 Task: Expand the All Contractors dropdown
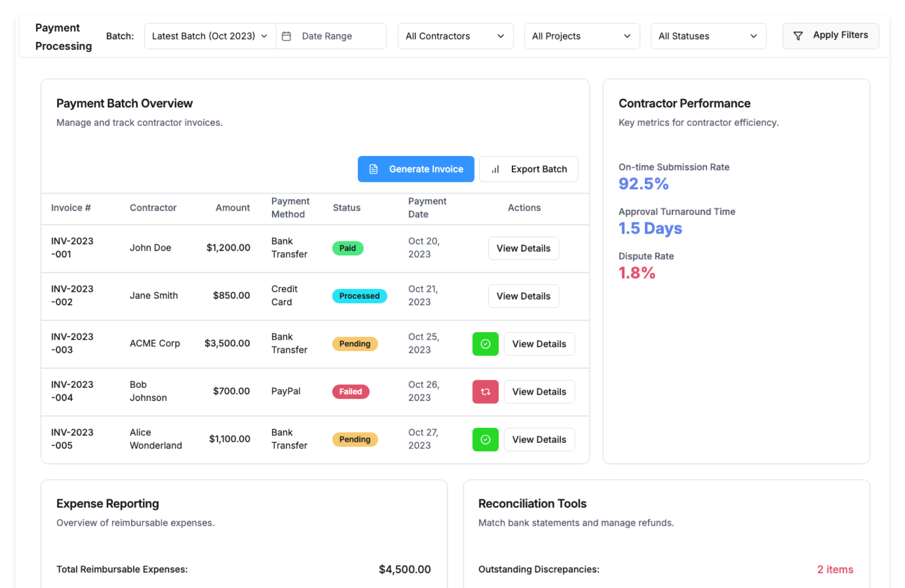pos(455,36)
